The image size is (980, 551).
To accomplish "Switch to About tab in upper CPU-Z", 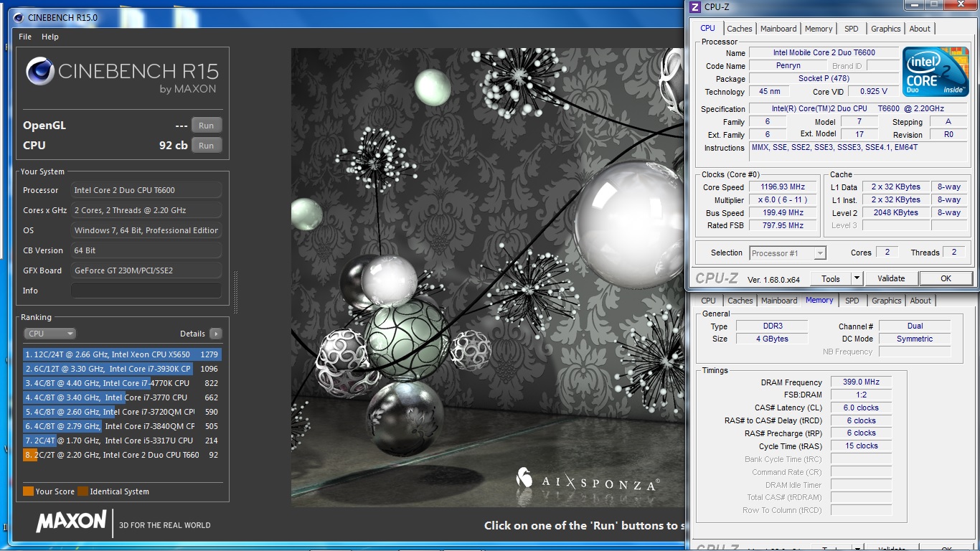I will 920,29.
